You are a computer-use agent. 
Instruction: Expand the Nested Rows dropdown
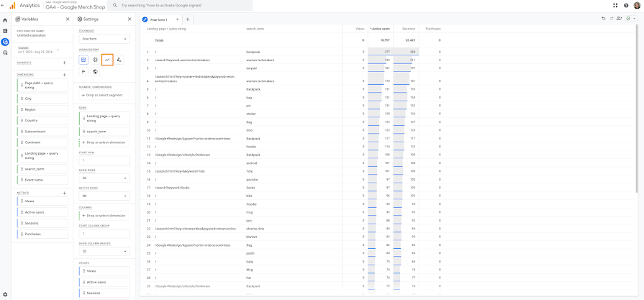click(x=104, y=196)
